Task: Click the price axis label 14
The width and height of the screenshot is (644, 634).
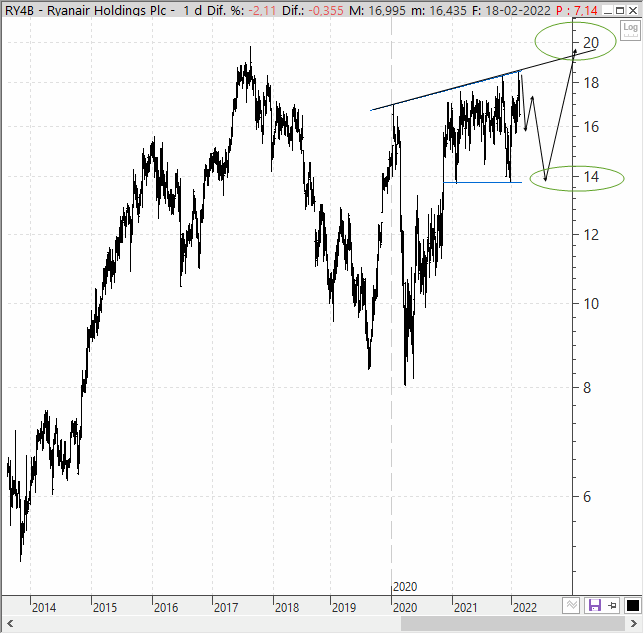Action: point(591,177)
